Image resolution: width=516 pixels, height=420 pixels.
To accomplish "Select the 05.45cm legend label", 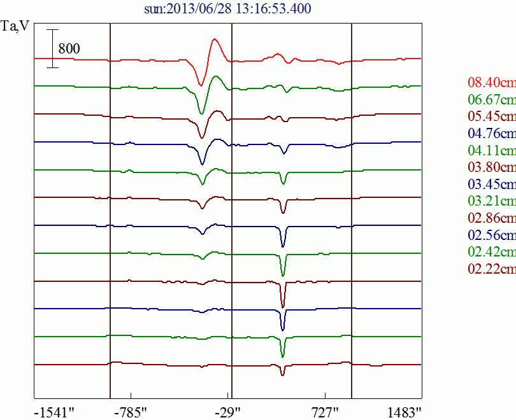I will [x=492, y=116].
